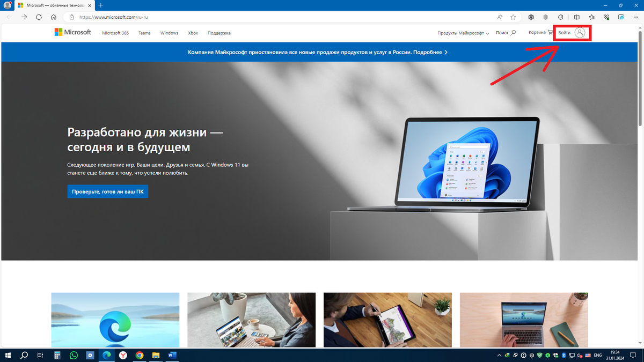Open taskbar search magnifier
The width and height of the screenshot is (644, 362).
click(x=24, y=355)
